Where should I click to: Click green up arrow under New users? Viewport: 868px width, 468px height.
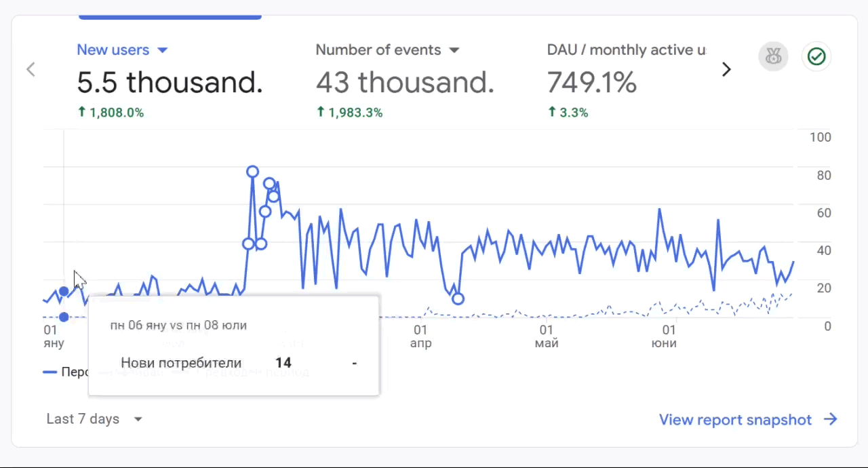[82, 113]
